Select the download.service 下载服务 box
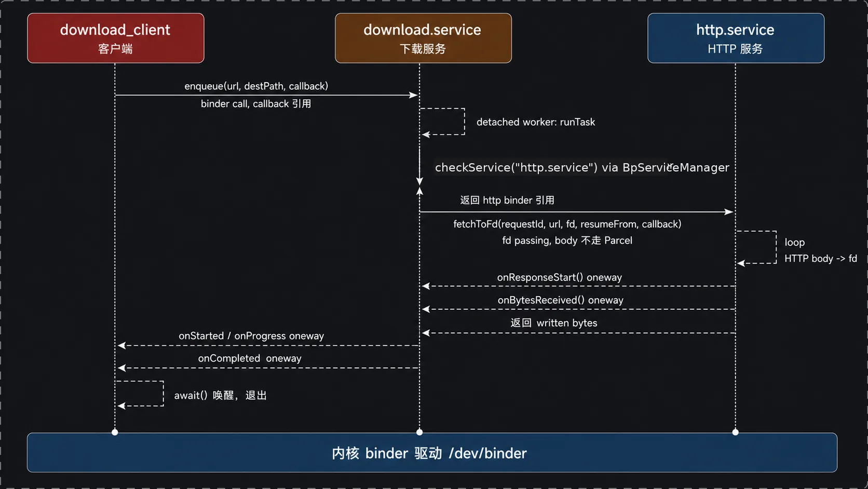 (423, 38)
